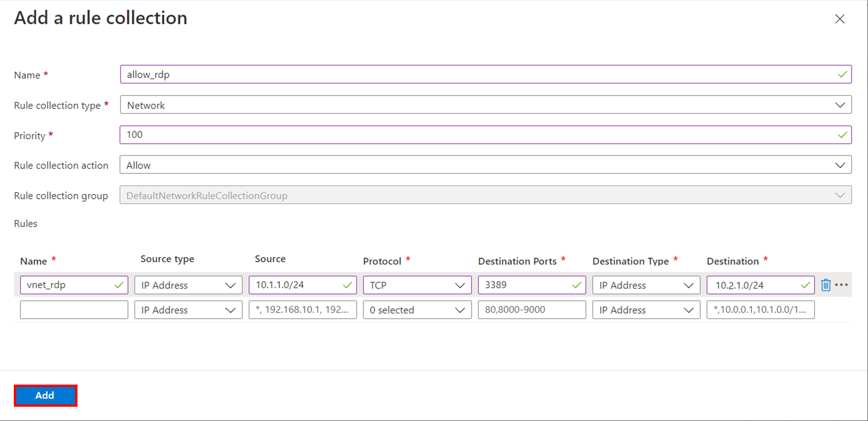Expand the disabled Rule collection group dropdown
This screenshot has width=868, height=421.
486,195
